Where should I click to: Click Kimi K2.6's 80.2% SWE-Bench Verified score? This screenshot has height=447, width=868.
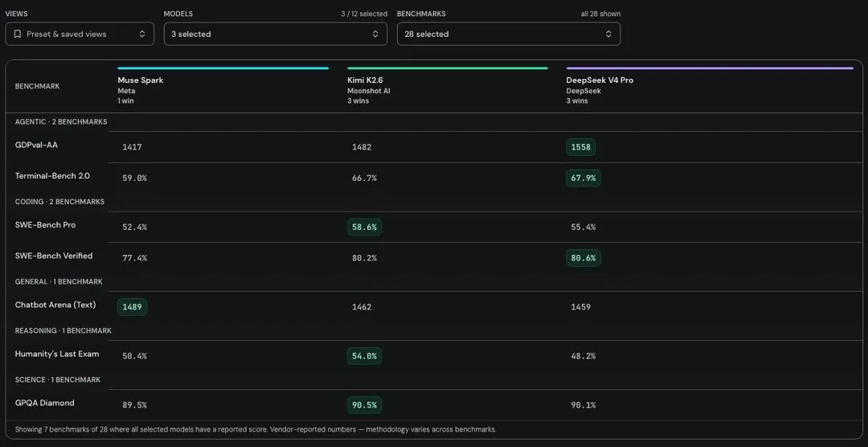tap(364, 258)
